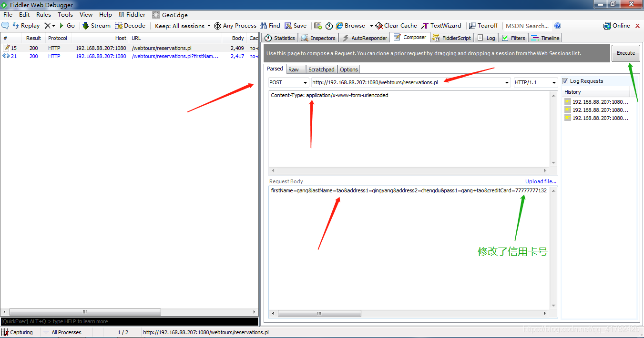Open the TextWizard tool

[x=441, y=26]
